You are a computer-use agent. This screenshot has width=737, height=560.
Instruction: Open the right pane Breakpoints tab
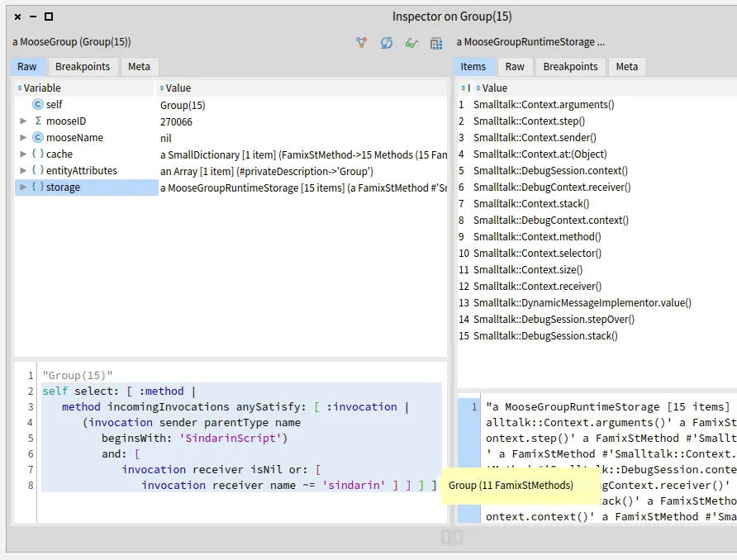tap(570, 67)
